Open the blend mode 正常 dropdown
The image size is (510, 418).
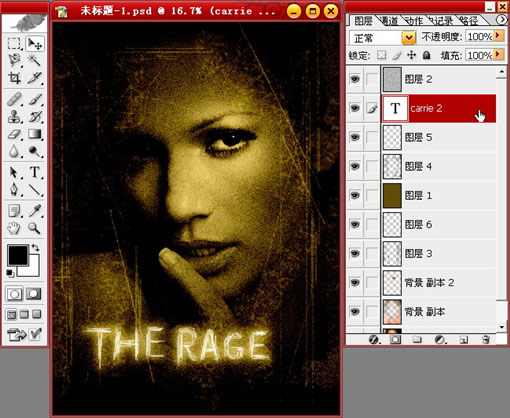click(409, 38)
